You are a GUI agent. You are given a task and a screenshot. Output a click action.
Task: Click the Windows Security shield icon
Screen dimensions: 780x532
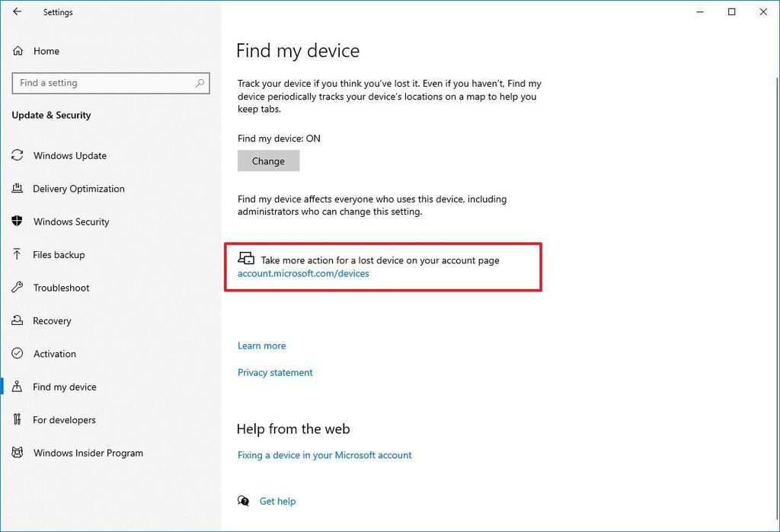(18, 221)
